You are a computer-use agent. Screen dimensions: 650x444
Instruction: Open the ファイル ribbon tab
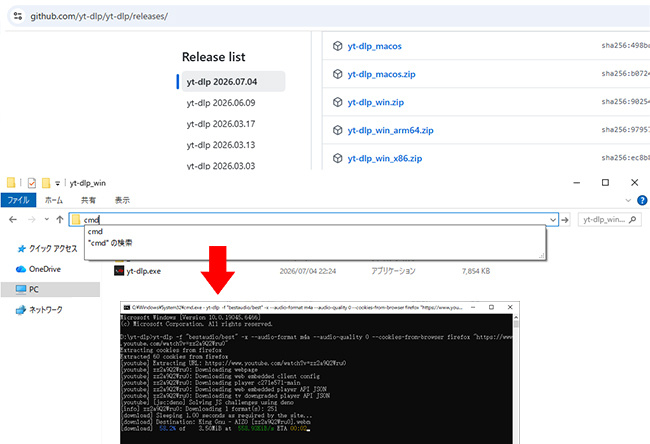(x=18, y=200)
